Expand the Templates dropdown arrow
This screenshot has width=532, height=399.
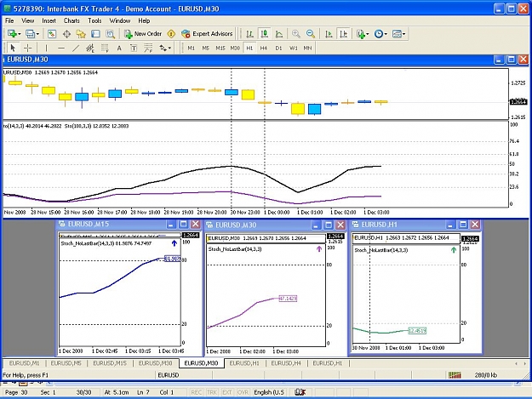pos(404,34)
